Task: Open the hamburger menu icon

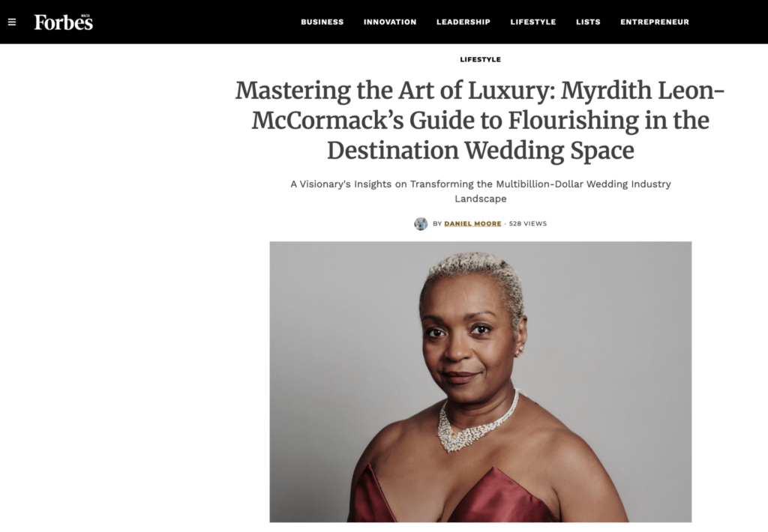Action: point(12,22)
